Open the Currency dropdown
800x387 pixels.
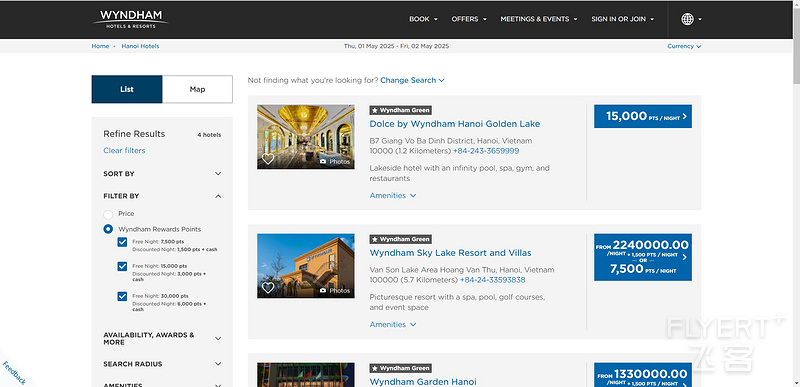point(684,46)
